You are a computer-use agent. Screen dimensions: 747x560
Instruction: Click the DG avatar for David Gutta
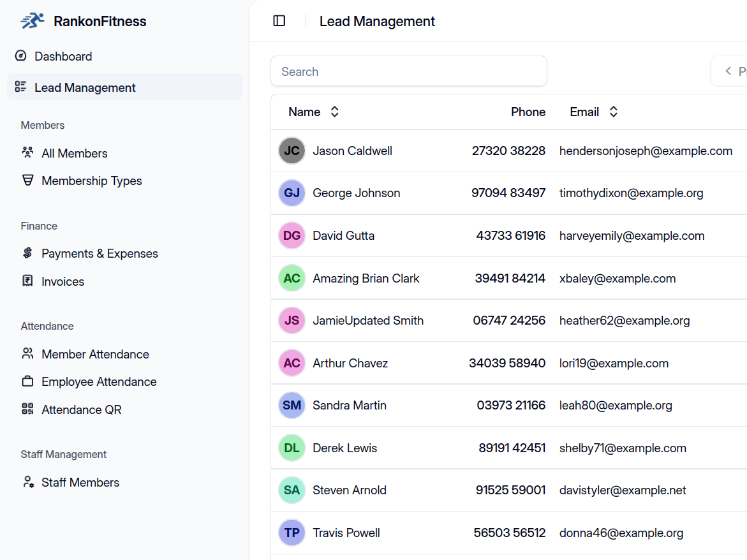pyautogui.click(x=292, y=235)
